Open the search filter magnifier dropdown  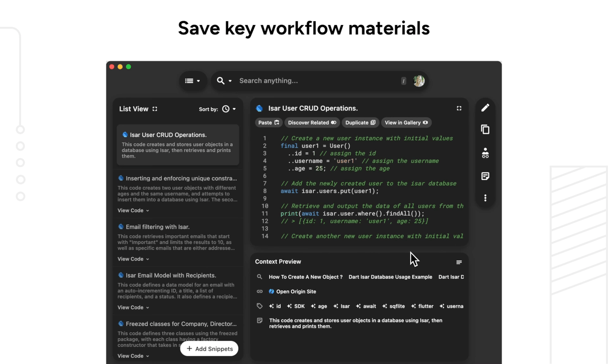click(x=224, y=81)
